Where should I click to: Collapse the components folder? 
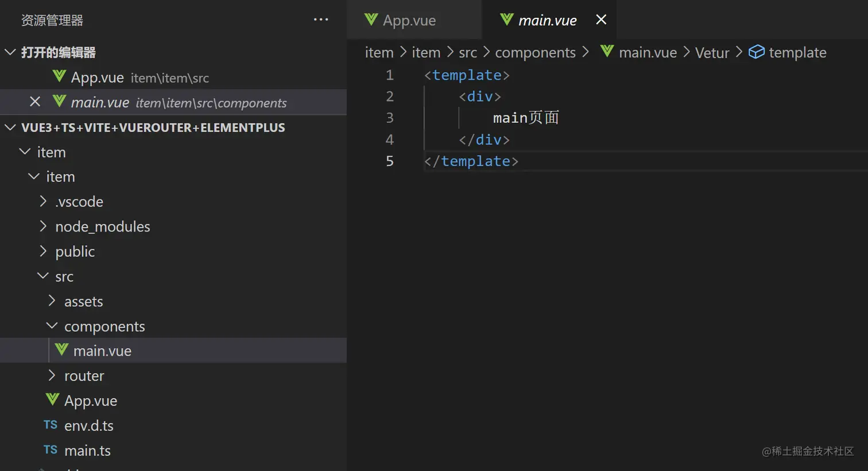coord(52,326)
